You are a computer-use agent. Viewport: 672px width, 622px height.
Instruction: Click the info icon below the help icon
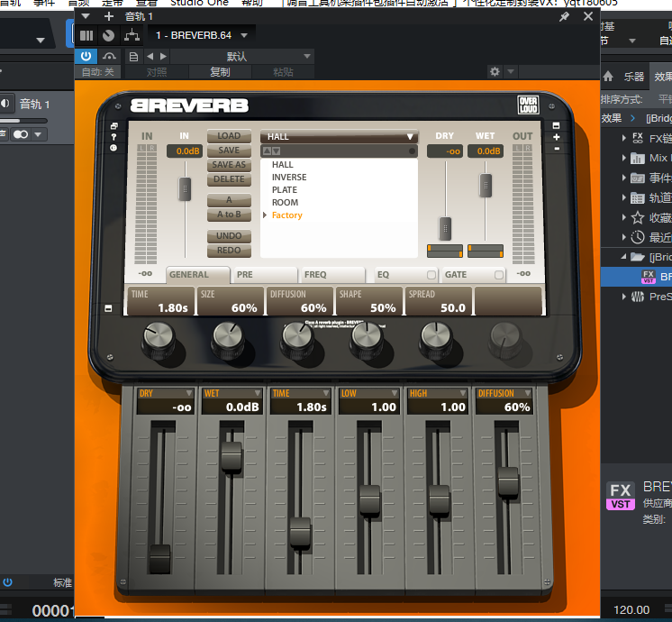(x=114, y=148)
